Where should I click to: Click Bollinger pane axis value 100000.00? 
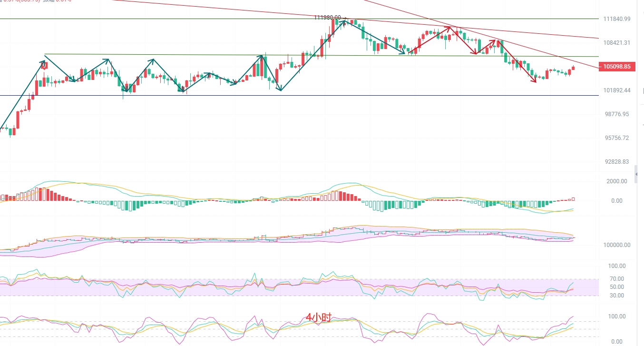(x=617, y=245)
